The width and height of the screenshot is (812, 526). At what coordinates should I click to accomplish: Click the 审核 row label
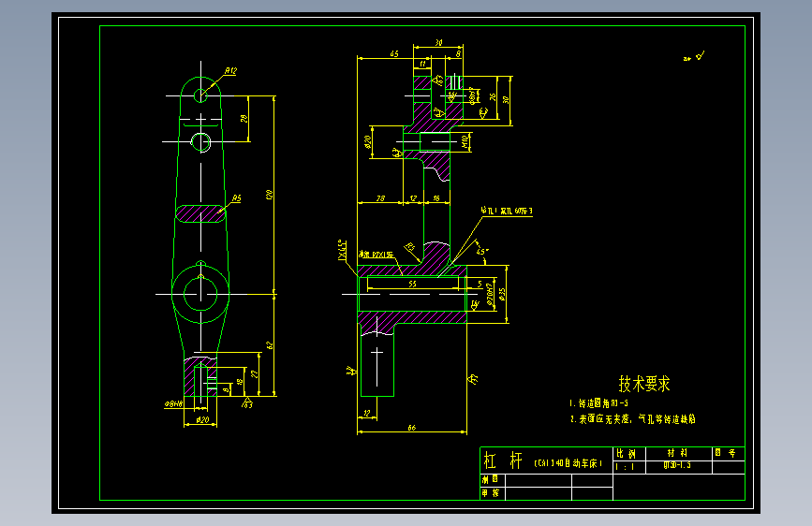click(x=490, y=493)
